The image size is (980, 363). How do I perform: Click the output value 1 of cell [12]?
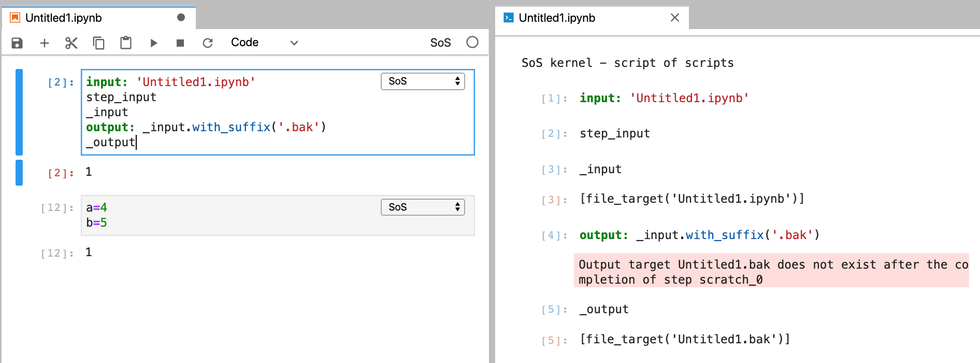(x=89, y=253)
